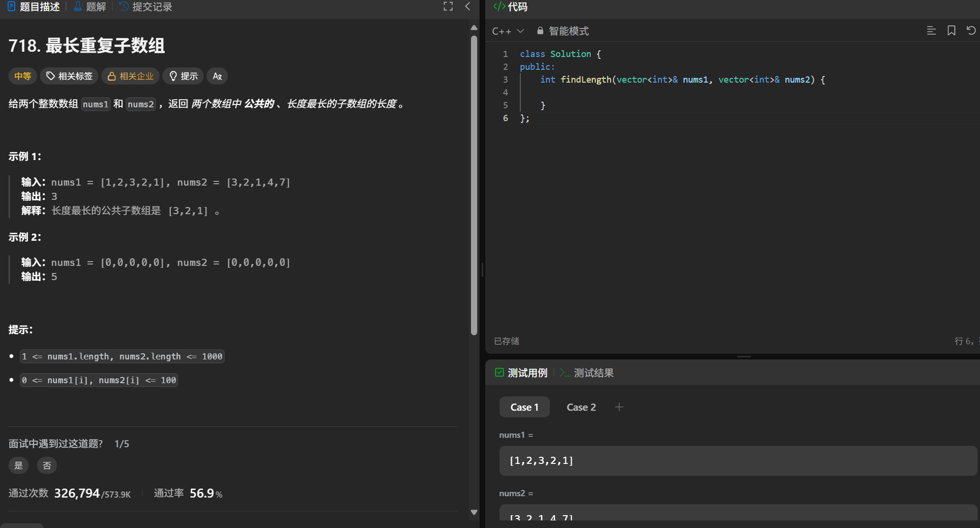Select 否 for the interview question
Image resolution: width=980 pixels, height=528 pixels.
47,465
